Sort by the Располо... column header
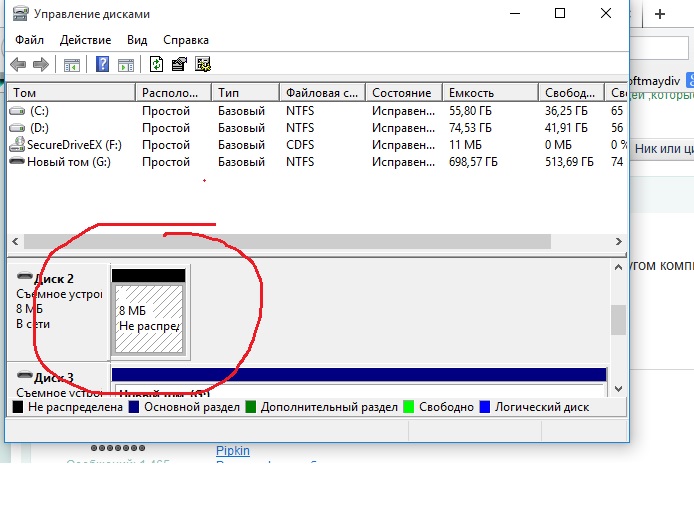Image resolution: width=694 pixels, height=522 pixels. coord(174,93)
